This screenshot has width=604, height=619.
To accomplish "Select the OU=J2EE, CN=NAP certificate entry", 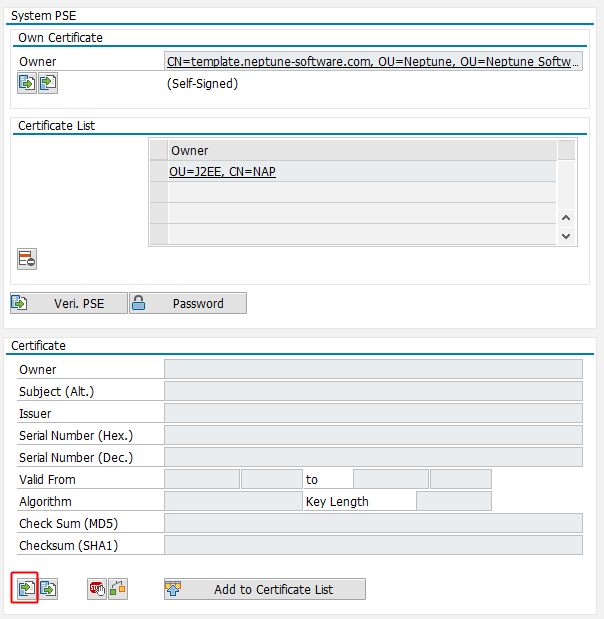I will tap(222, 172).
